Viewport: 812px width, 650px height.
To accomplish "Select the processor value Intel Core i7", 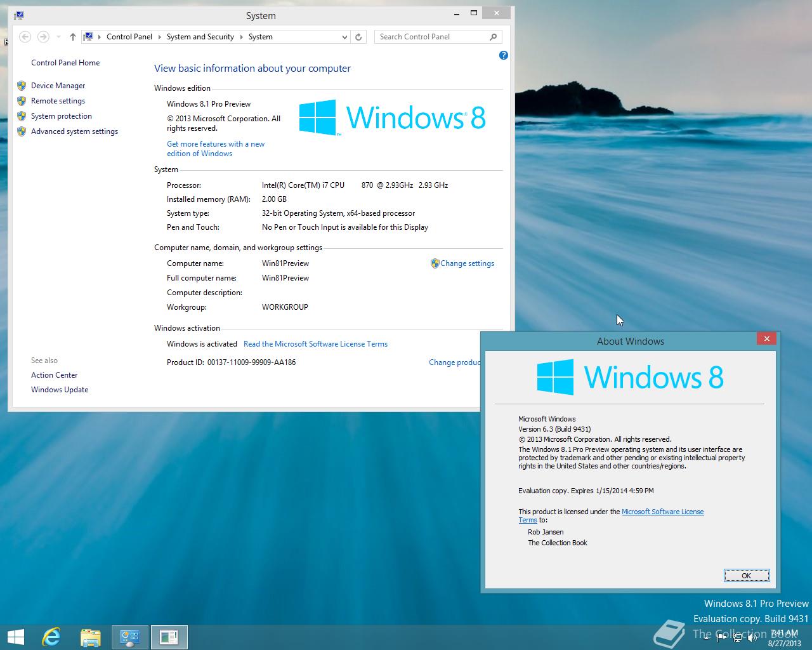I will [355, 185].
